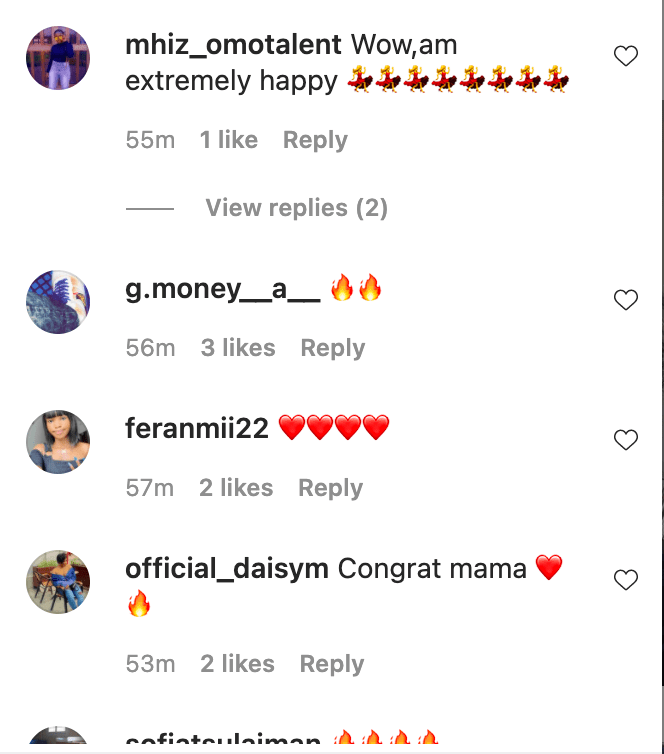Image resolution: width=664 pixels, height=754 pixels.
Task: Open official_daisym username link
Action: [x=227, y=569]
